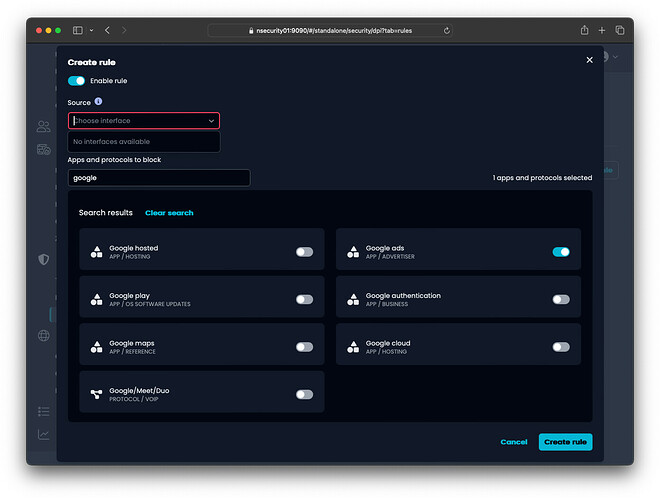Disable the Google ads switch
Image resolution: width=660 pixels, height=500 pixels.
[x=561, y=252]
